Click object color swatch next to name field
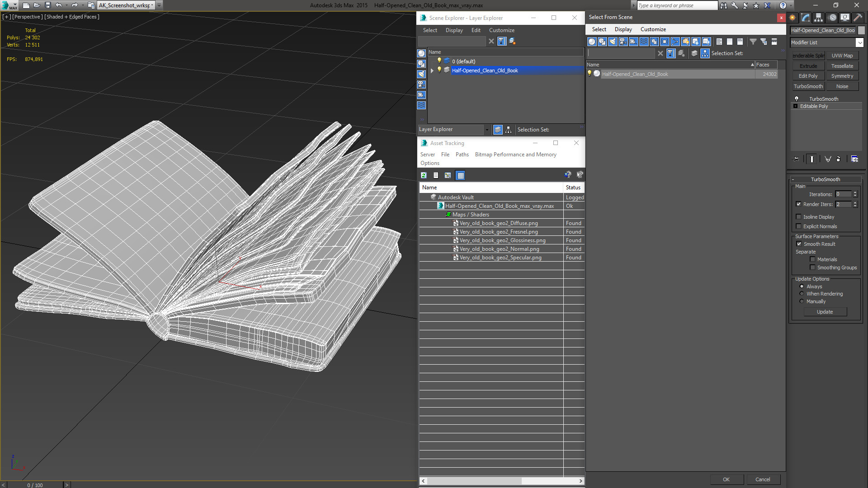Viewport: 868px width, 488px height. coord(861,30)
